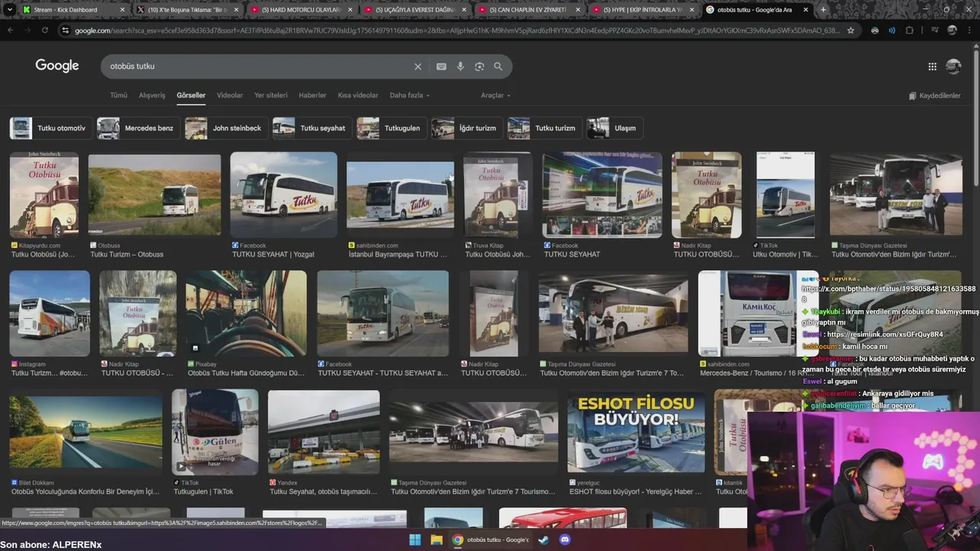Screen dimensions: 980x551
Task: Select the Tutku turizm filter chip
Action: [544, 128]
